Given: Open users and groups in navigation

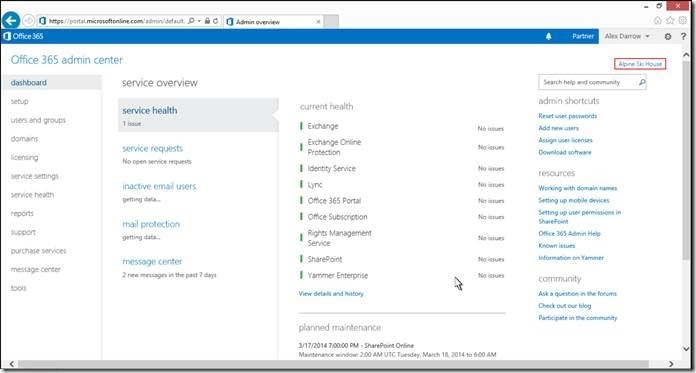Looking at the screenshot, I should click(x=38, y=120).
